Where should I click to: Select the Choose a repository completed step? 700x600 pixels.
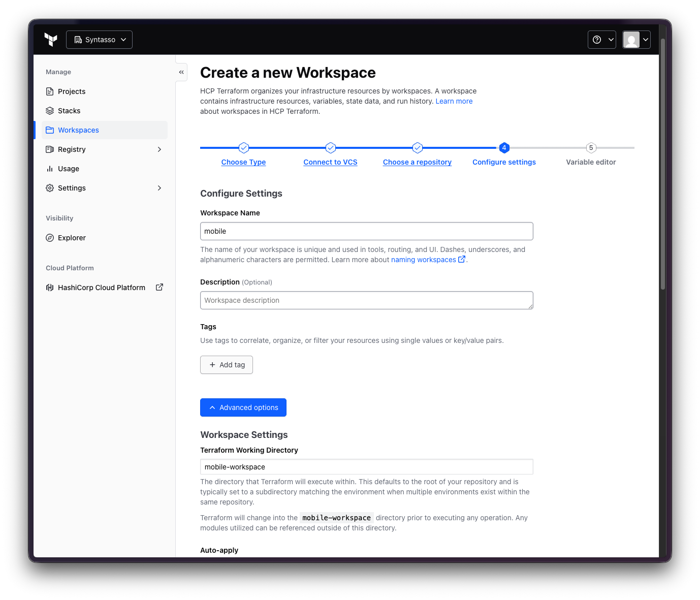[417, 147]
